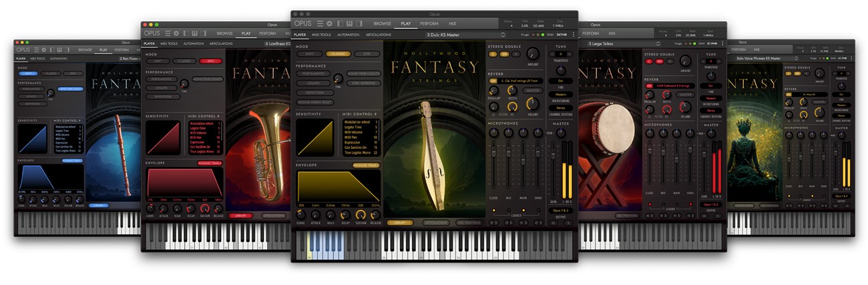The width and height of the screenshot is (868, 285).
Task: Toggle Stereo Double ON in Strings window
Action: 504,54
